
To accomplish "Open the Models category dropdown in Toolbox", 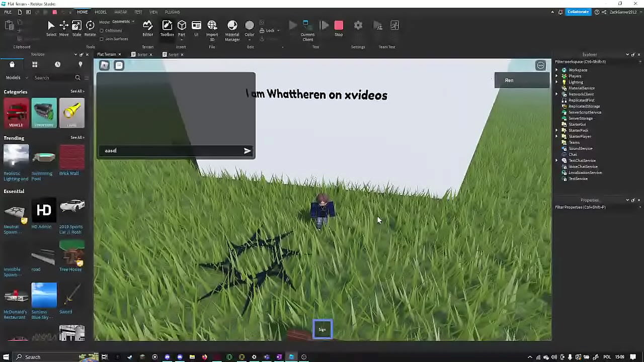I will click(x=16, y=77).
